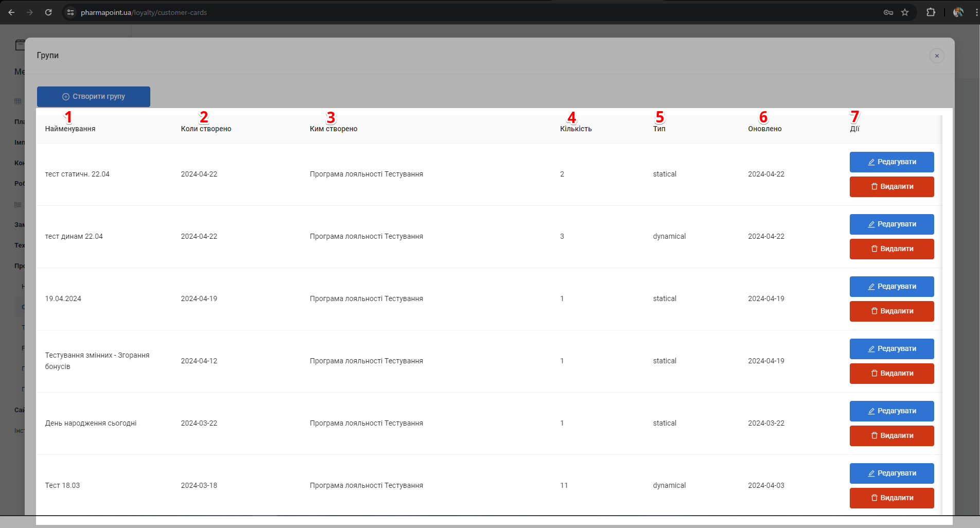980x528 pixels.
Task: Click the browser back arrow icon
Action: 11,12
